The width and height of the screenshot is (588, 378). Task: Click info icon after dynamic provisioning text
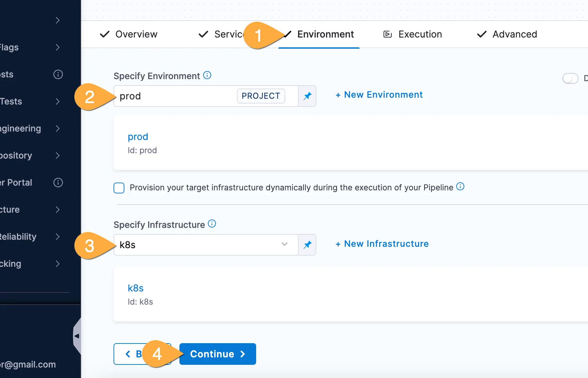(460, 187)
